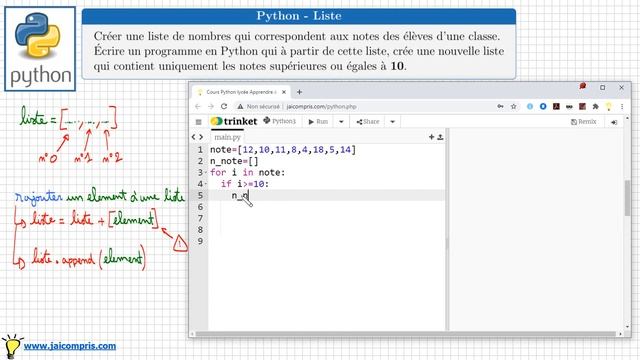Click the light bulb profile icon

tap(609, 107)
